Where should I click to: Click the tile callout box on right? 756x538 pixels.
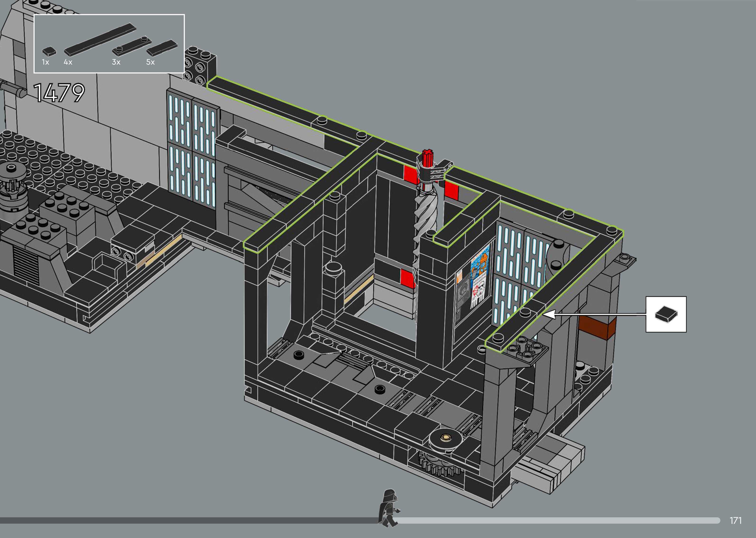(666, 314)
